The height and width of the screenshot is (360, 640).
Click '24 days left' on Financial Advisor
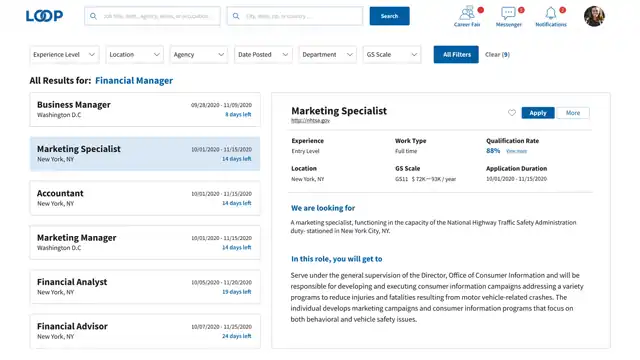[237, 336]
